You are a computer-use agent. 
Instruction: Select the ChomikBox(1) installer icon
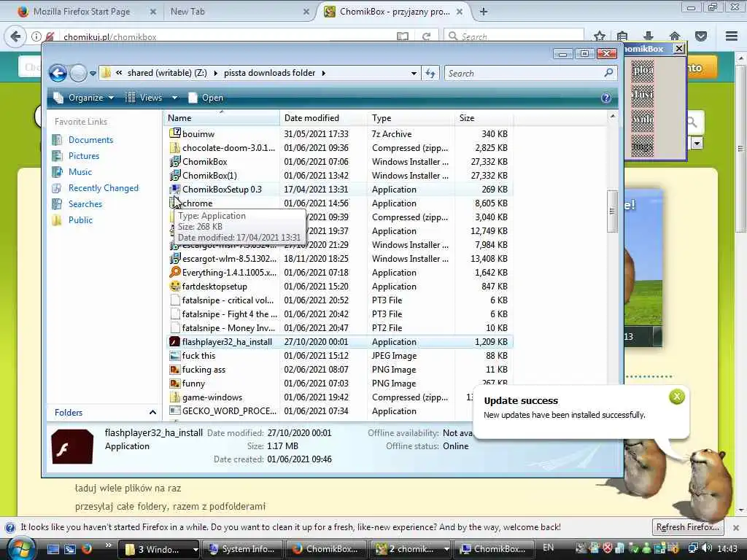click(175, 175)
